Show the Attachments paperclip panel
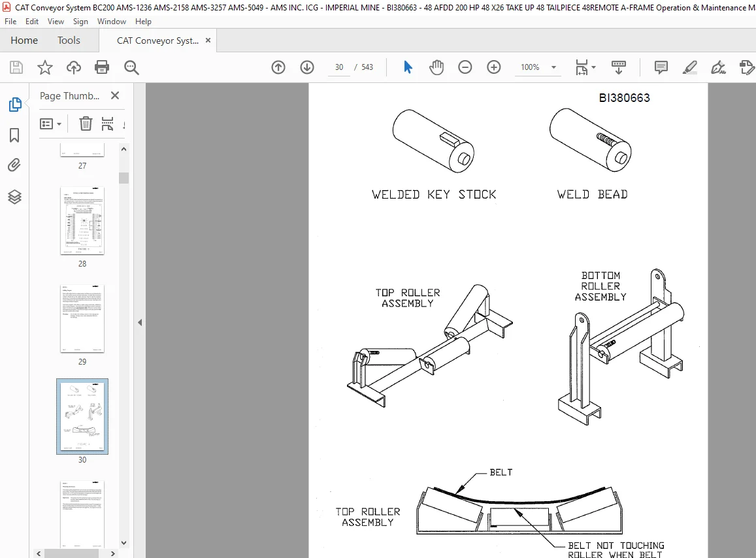Screen dimensions: 756x558 point(14,165)
